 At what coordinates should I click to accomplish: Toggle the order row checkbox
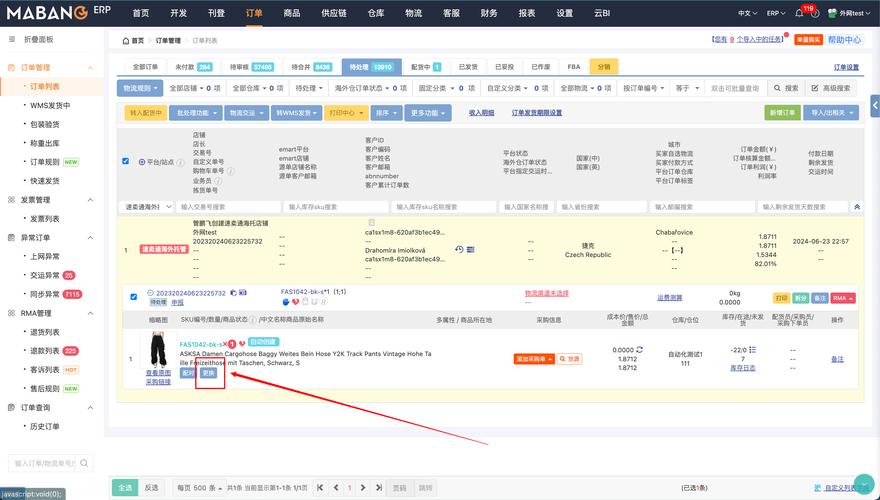coord(134,297)
